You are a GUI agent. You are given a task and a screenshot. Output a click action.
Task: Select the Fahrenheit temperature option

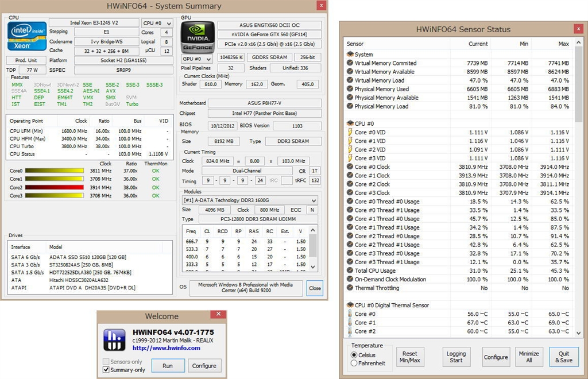[x=353, y=363]
